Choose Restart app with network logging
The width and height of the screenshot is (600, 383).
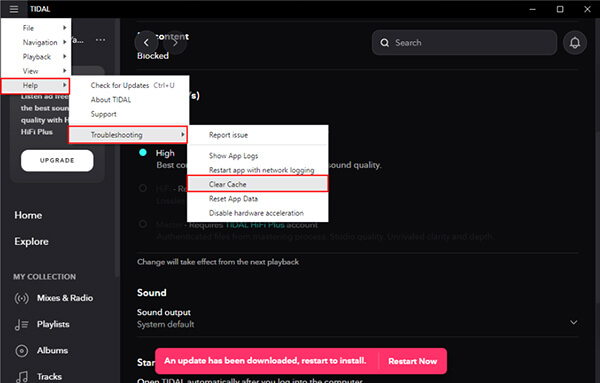point(258,170)
